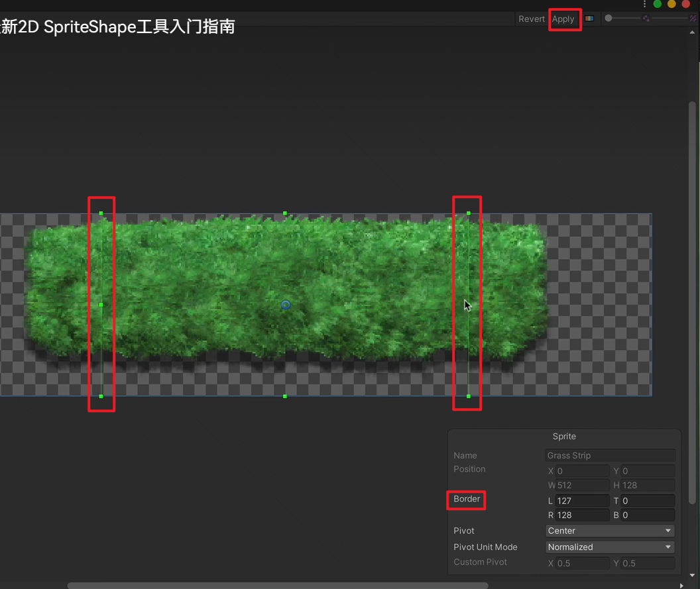Click the Revert button

pos(531,19)
